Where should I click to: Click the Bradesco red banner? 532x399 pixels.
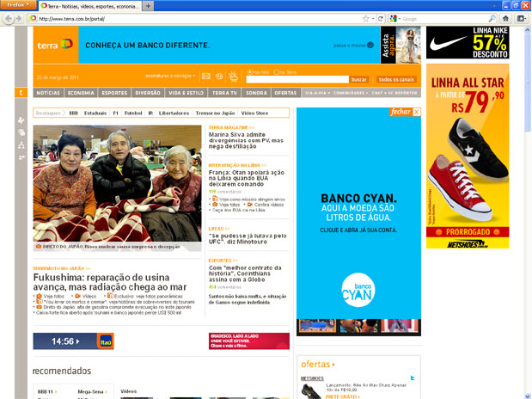(x=249, y=341)
